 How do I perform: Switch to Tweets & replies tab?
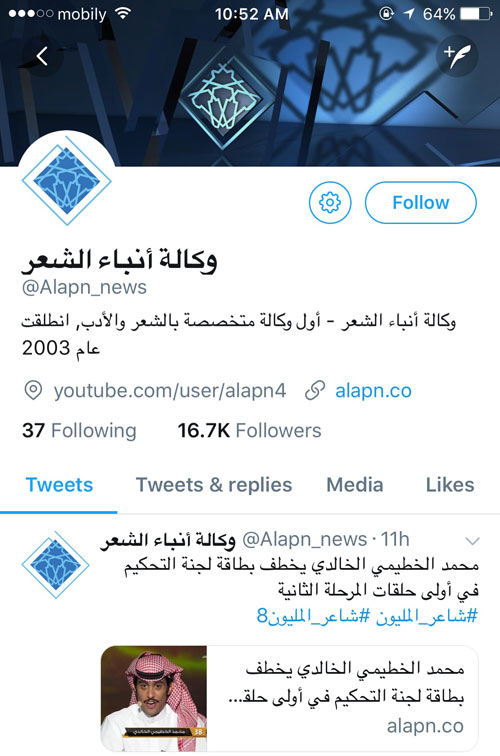[214, 485]
